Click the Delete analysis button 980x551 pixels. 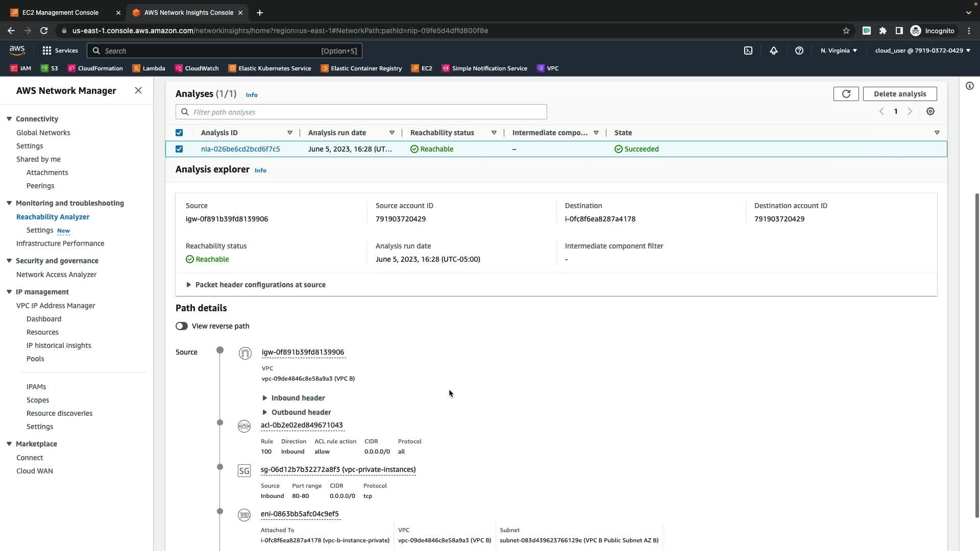[899, 94]
